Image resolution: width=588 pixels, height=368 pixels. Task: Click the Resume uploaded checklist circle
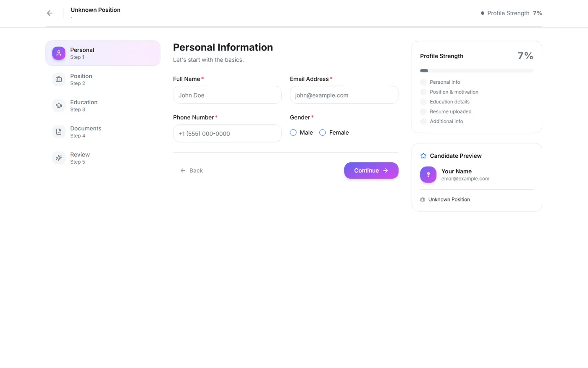[x=423, y=111]
